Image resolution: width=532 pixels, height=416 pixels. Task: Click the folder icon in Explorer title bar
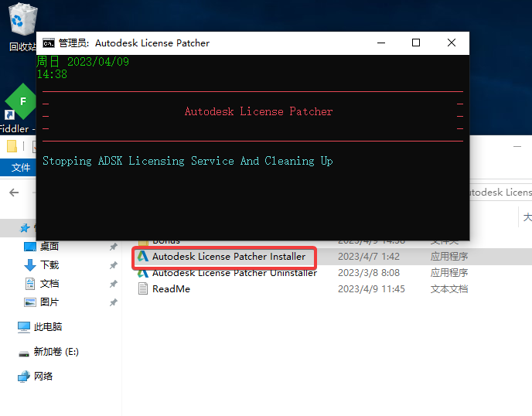(12, 146)
